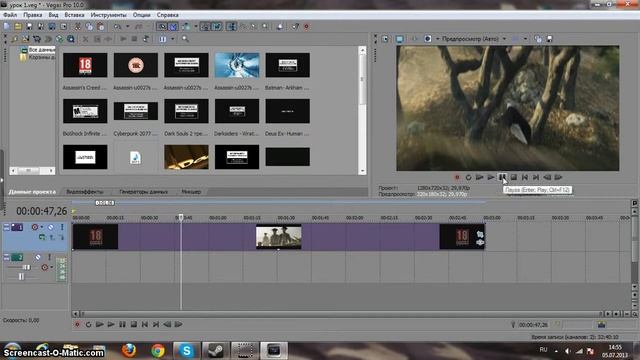Viewport: 640px width, 360px height.
Task: Expand the Views dropdown in media toolbar
Action: pyautogui.click(x=172, y=39)
